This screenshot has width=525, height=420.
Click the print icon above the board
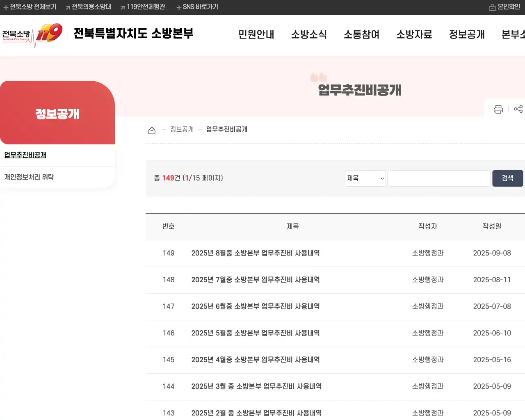(498, 109)
